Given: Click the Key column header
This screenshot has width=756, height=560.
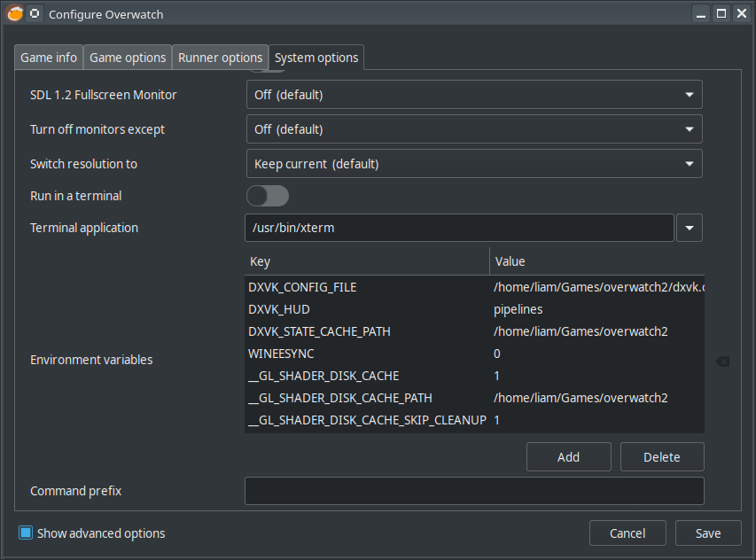Looking at the screenshot, I should click(367, 261).
